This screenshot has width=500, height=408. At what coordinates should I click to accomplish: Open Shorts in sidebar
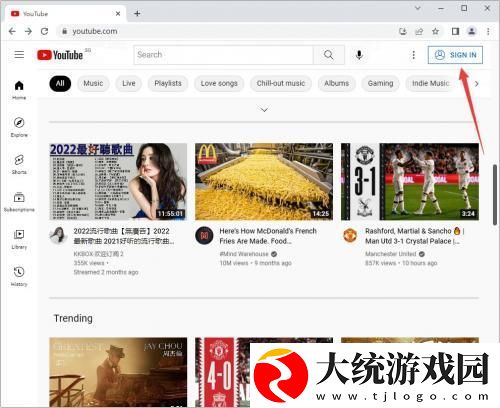pos(19,164)
